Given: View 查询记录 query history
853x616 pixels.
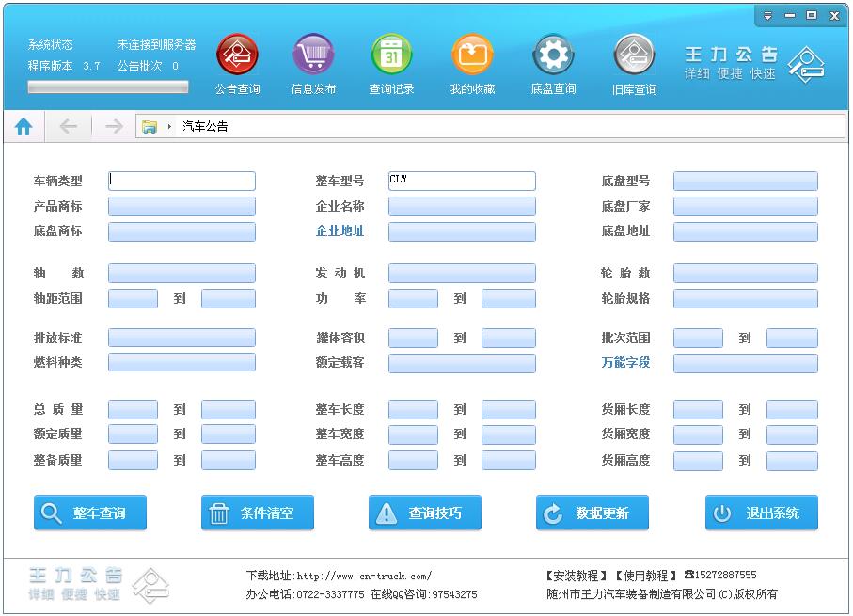Looking at the screenshot, I should (391, 55).
